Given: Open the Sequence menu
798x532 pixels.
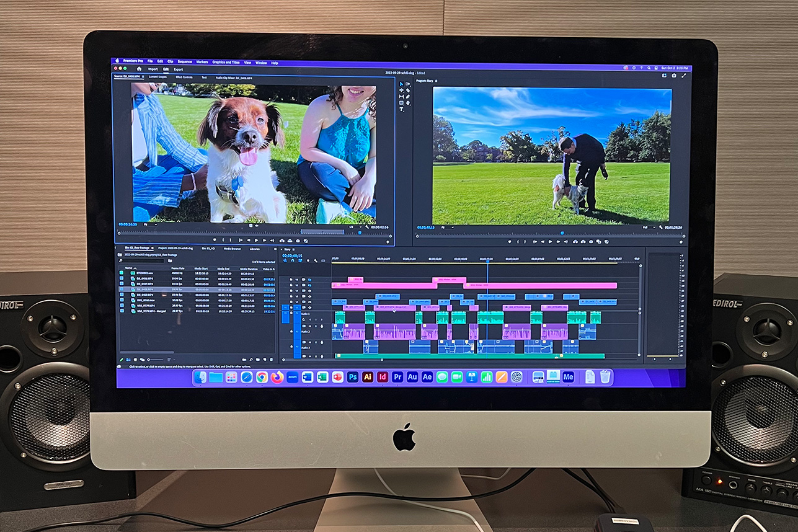Looking at the screenshot, I should point(185,63).
